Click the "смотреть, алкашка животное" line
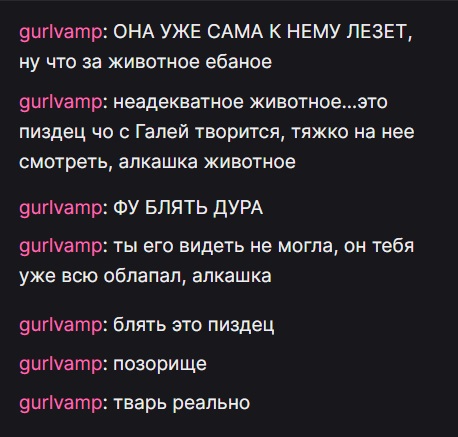The image size is (458, 437). (x=157, y=162)
